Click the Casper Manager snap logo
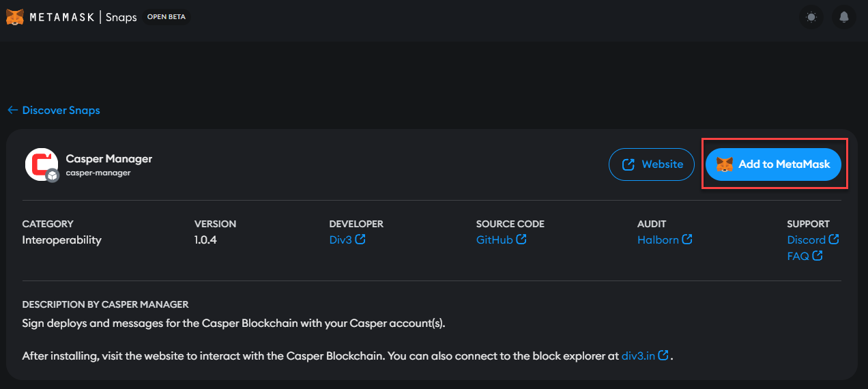 click(x=41, y=164)
